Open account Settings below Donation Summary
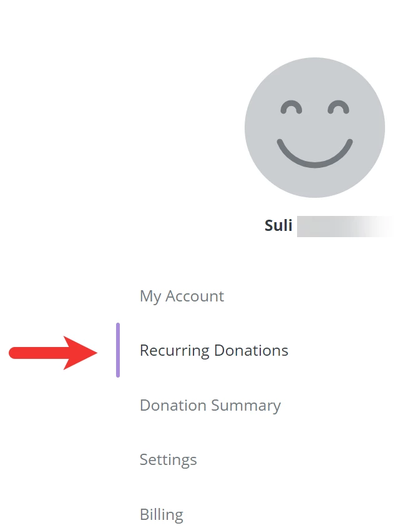 [168, 459]
